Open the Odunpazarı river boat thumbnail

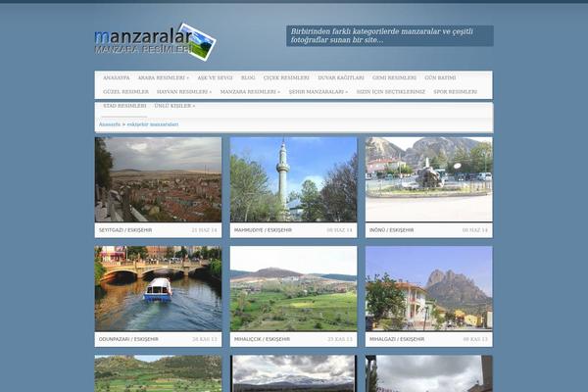158,288
